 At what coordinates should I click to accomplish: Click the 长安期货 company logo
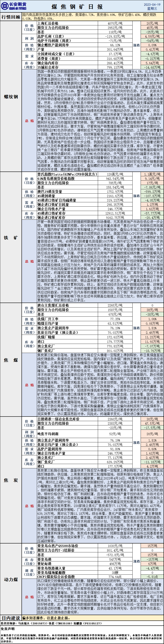tap(14, 6)
